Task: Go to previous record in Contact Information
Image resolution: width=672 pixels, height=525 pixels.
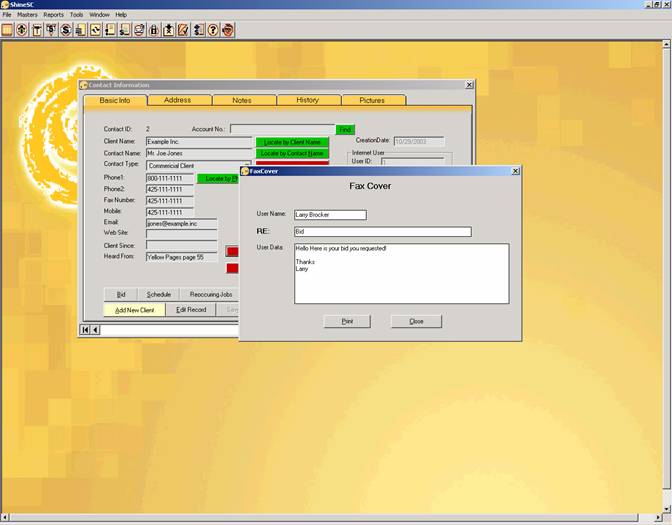Action: (x=95, y=330)
